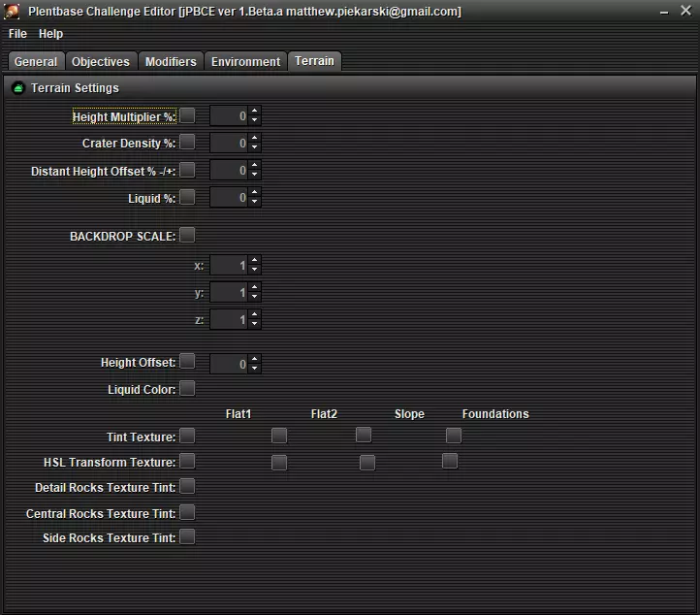Image resolution: width=700 pixels, height=615 pixels.
Task: Click the Height Offset value field
Action: tap(230, 365)
